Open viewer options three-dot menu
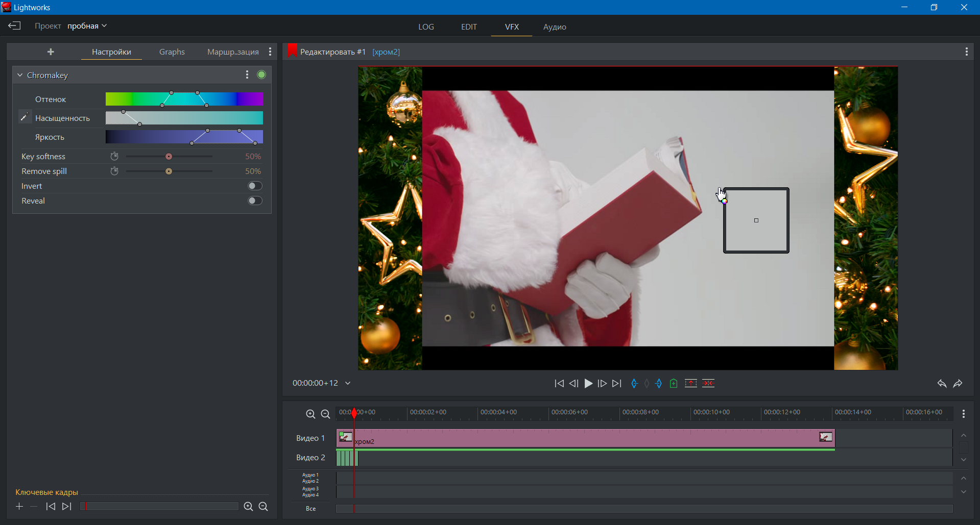Screen dimensions: 980x525 966,52
